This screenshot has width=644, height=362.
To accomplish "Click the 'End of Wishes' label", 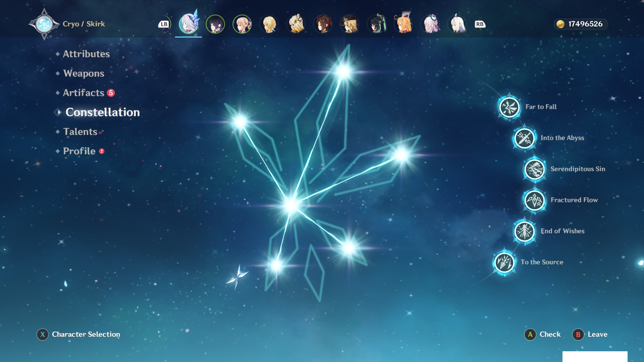I will [562, 231].
